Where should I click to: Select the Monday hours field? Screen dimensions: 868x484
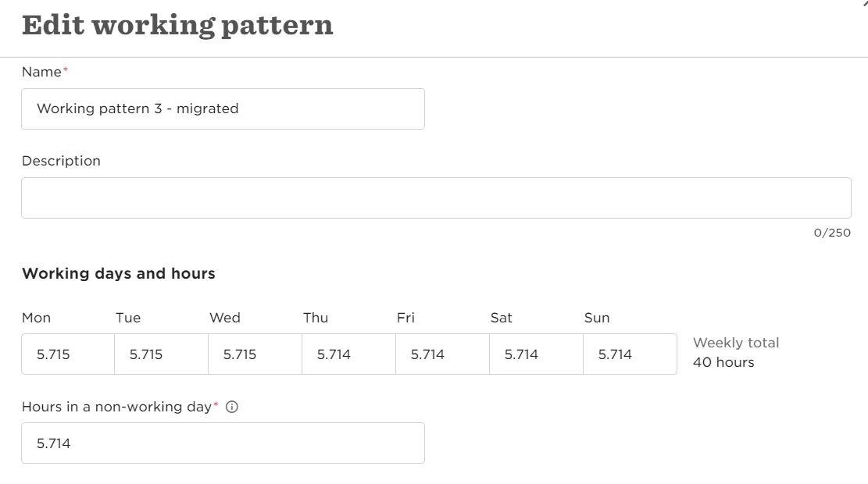(x=68, y=354)
